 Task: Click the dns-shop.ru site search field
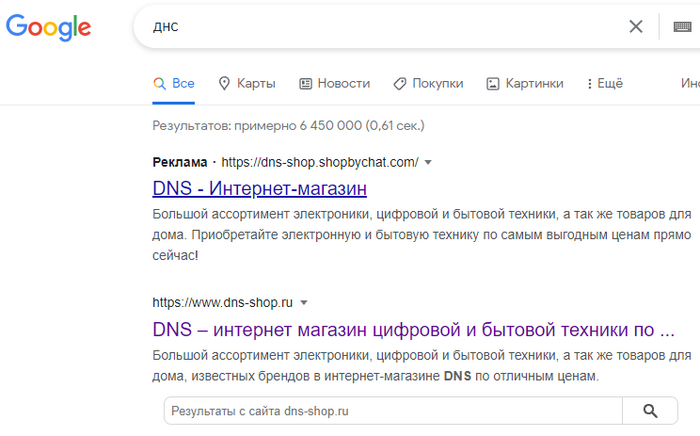[393, 411]
